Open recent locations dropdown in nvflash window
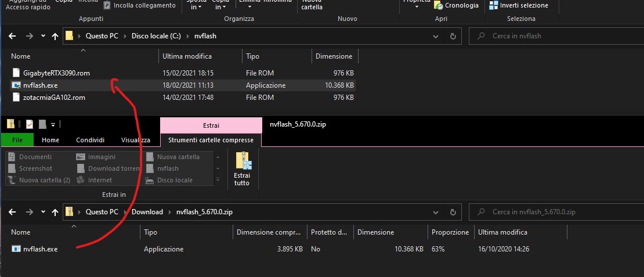Screen dimensions: 644x277 (x=43, y=36)
